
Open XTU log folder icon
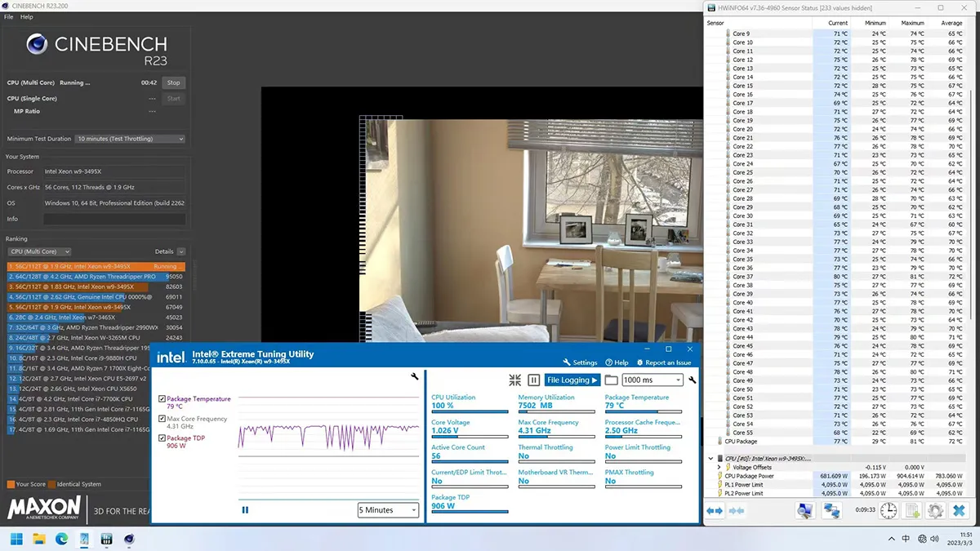[611, 380]
